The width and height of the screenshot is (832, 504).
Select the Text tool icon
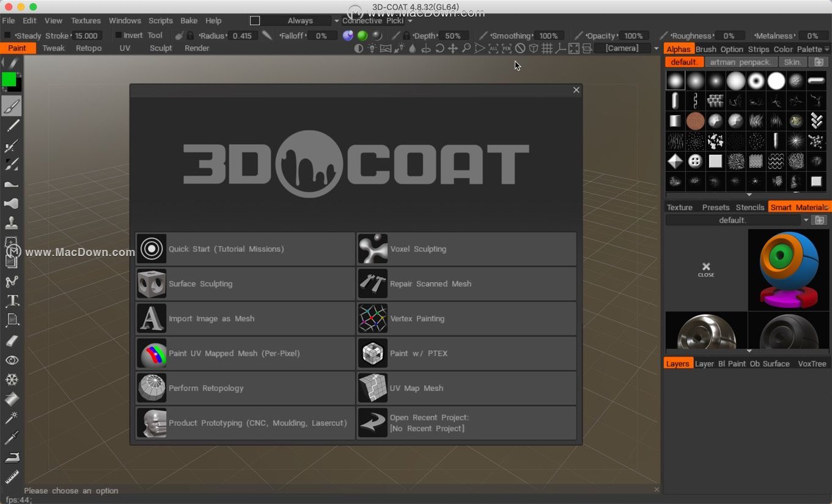pos(12,301)
